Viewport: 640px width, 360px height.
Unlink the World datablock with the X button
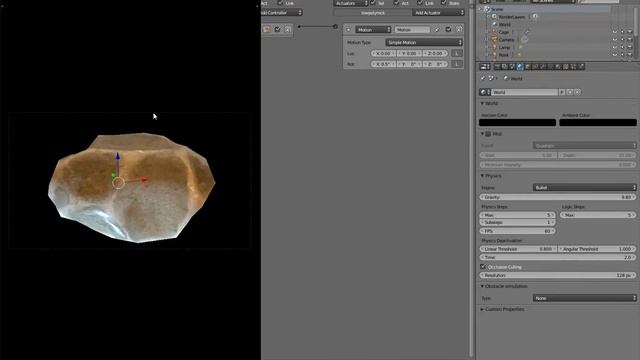578,92
